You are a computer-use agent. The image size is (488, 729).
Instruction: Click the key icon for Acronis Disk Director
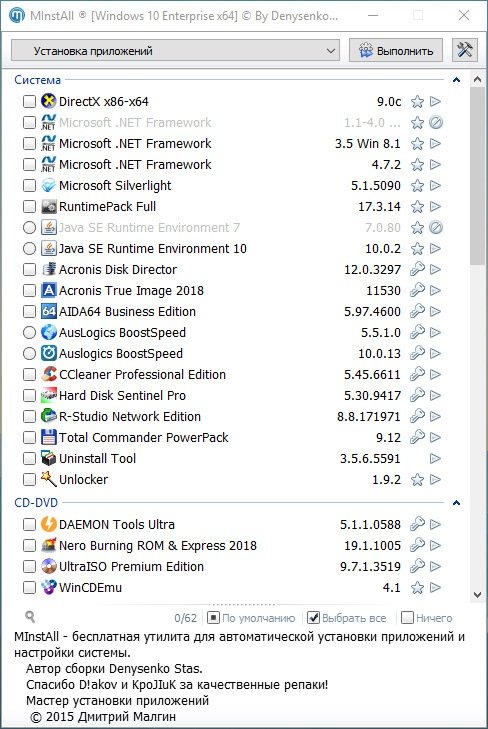click(x=417, y=269)
